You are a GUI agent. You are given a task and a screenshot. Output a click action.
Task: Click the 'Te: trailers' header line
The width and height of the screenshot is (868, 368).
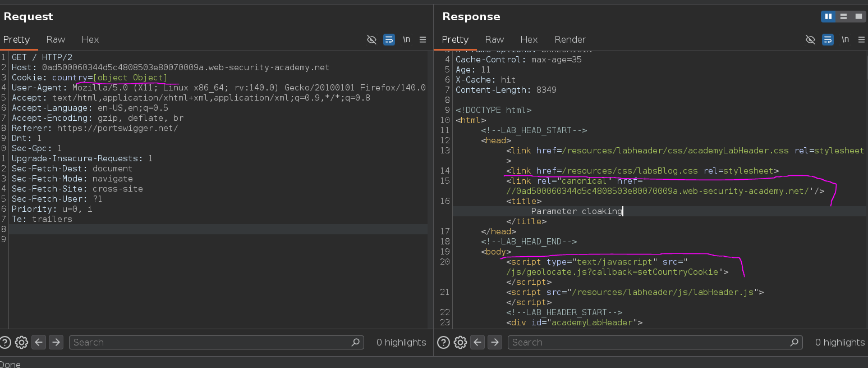pos(42,219)
